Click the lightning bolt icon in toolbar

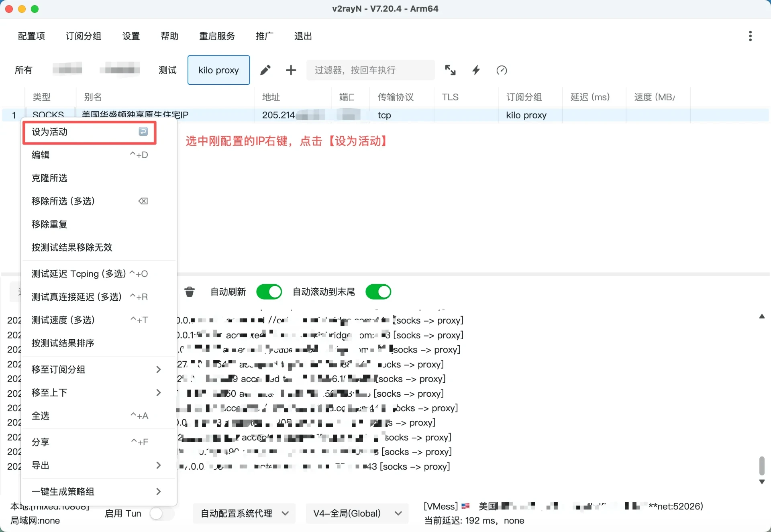point(476,70)
